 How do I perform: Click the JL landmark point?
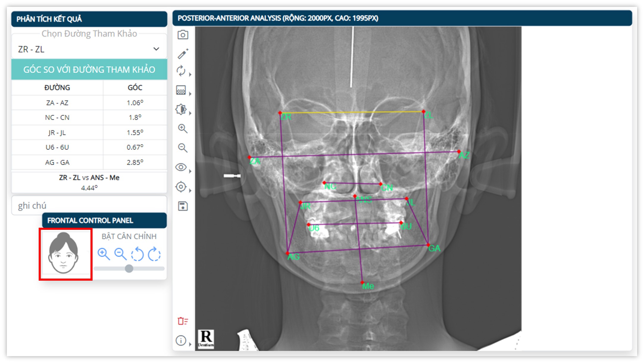[x=406, y=199]
